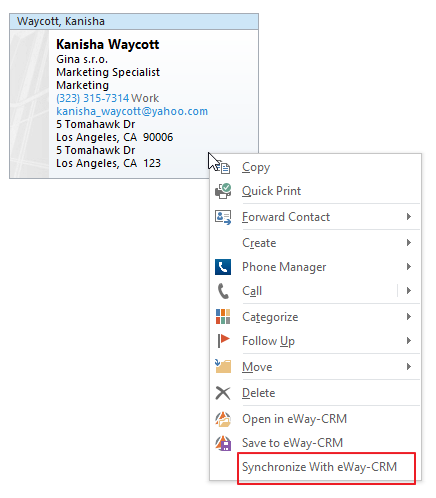436x498 pixels.
Task: Open the Call split-button arrow
Action: point(409,291)
